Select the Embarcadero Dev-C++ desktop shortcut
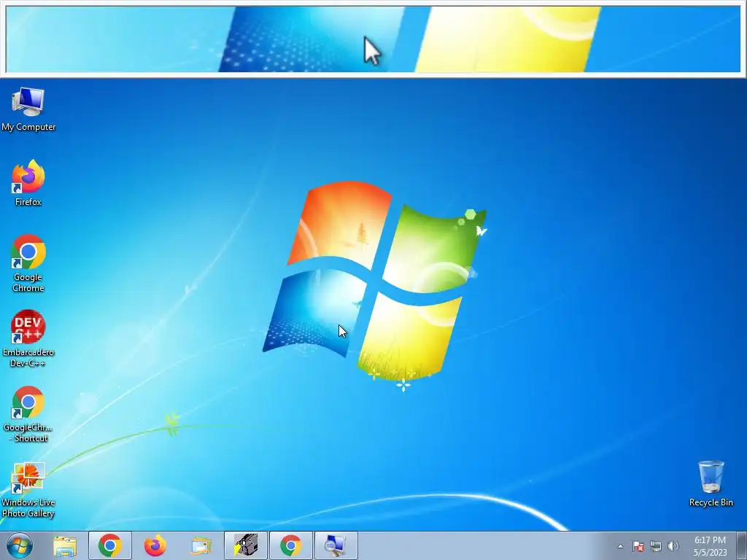Image resolution: width=747 pixels, height=560 pixels. point(28,338)
